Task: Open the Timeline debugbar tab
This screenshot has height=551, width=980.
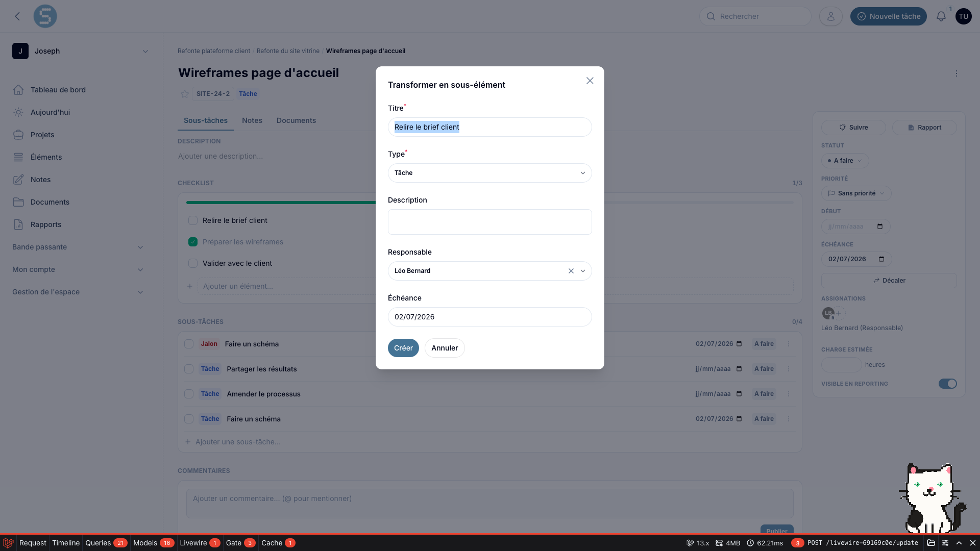Action: click(x=66, y=543)
